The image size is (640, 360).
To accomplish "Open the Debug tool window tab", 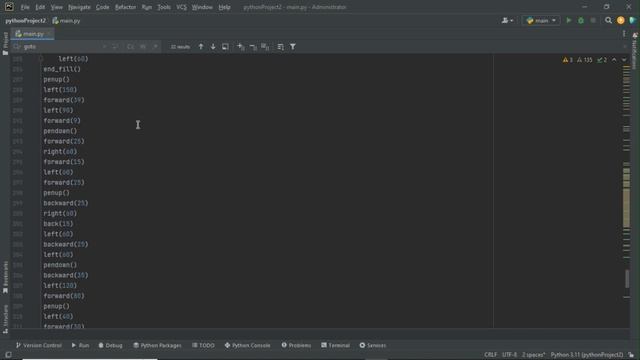I will click(111, 345).
